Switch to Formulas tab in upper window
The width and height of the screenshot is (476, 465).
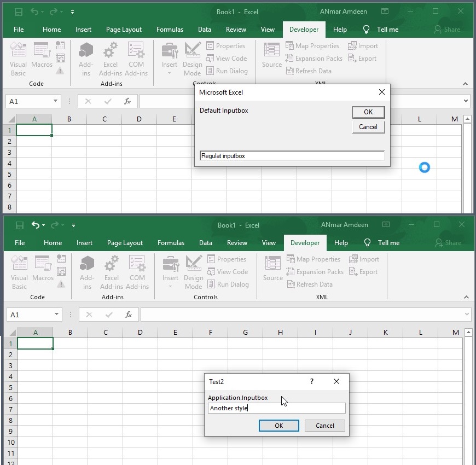(170, 30)
